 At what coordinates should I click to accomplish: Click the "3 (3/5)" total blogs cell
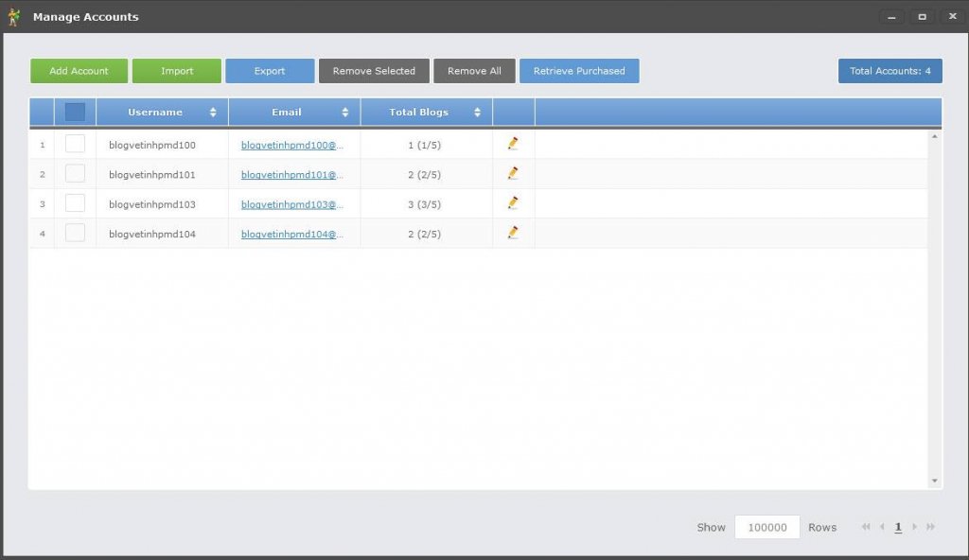click(x=427, y=204)
